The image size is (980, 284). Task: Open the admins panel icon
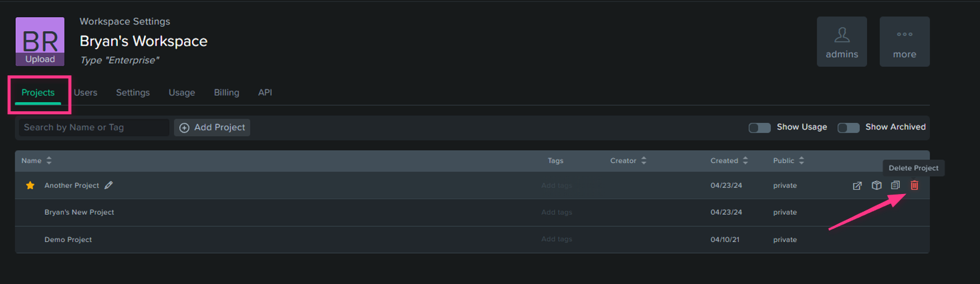(x=841, y=42)
